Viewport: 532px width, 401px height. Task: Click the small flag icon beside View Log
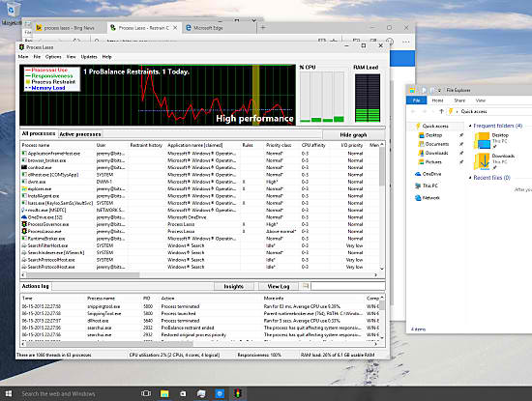tap(306, 286)
